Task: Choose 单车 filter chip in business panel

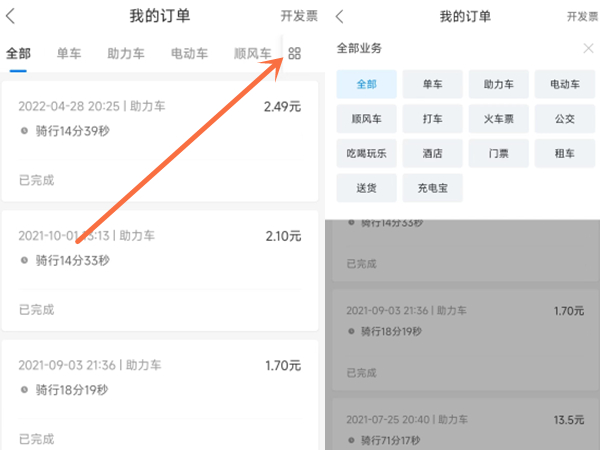Action: pyautogui.click(x=432, y=84)
